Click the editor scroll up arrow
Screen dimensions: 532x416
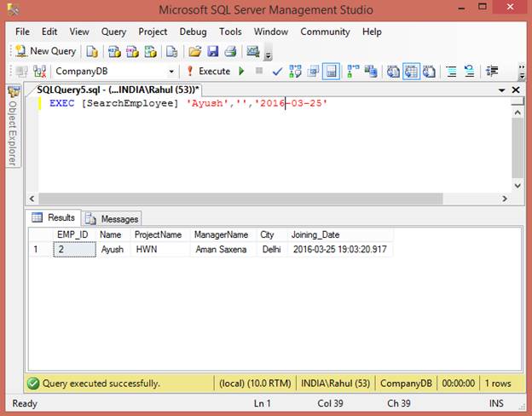pos(518,113)
